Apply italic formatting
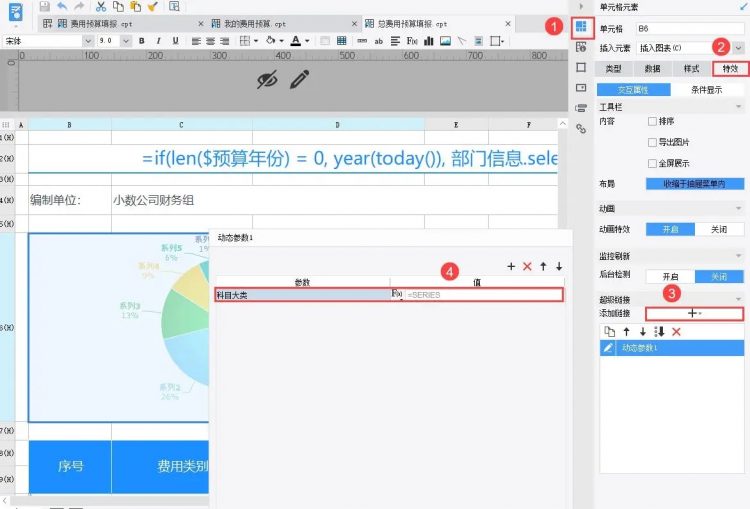 pos(158,41)
